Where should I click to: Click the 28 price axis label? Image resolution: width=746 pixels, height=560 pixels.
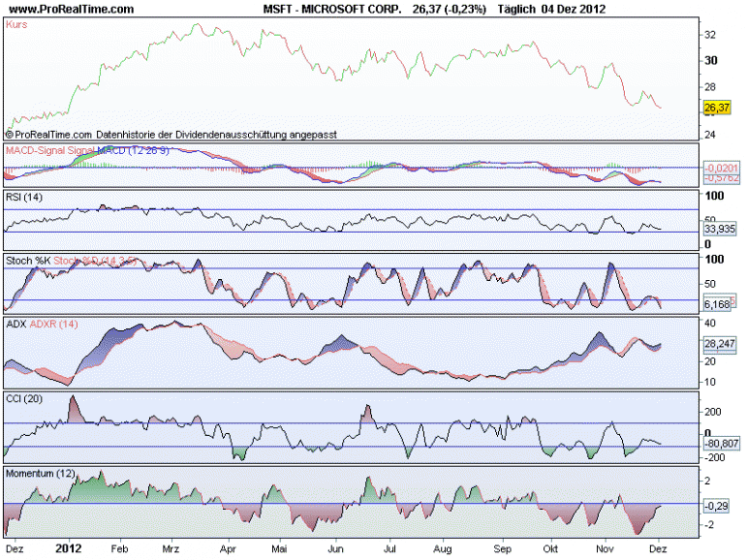click(x=710, y=87)
